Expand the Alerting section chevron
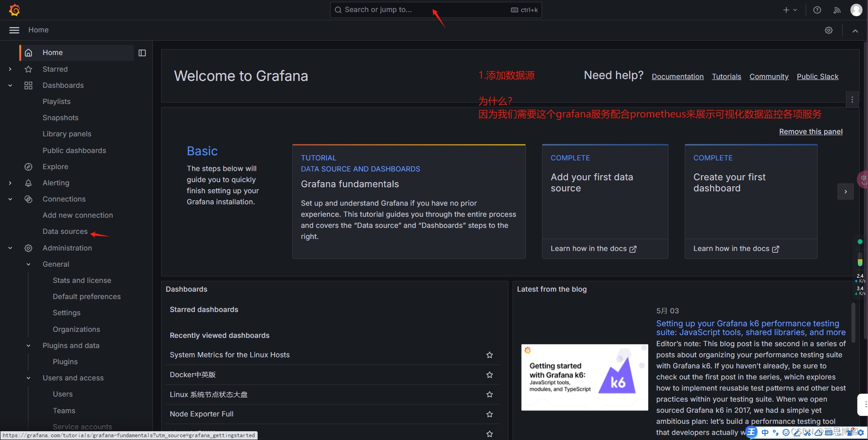This screenshot has width=868, height=440. point(10,183)
